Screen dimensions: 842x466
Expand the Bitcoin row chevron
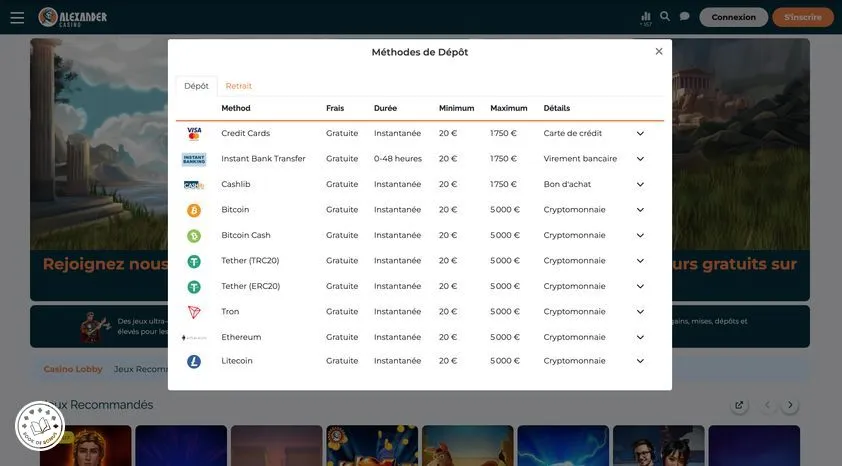[x=640, y=210]
